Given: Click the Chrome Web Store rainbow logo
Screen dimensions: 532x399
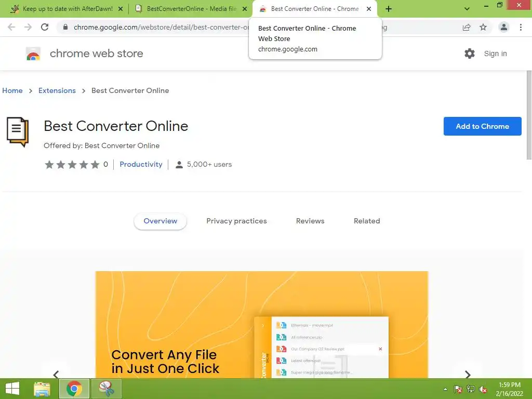Looking at the screenshot, I should tap(33, 54).
